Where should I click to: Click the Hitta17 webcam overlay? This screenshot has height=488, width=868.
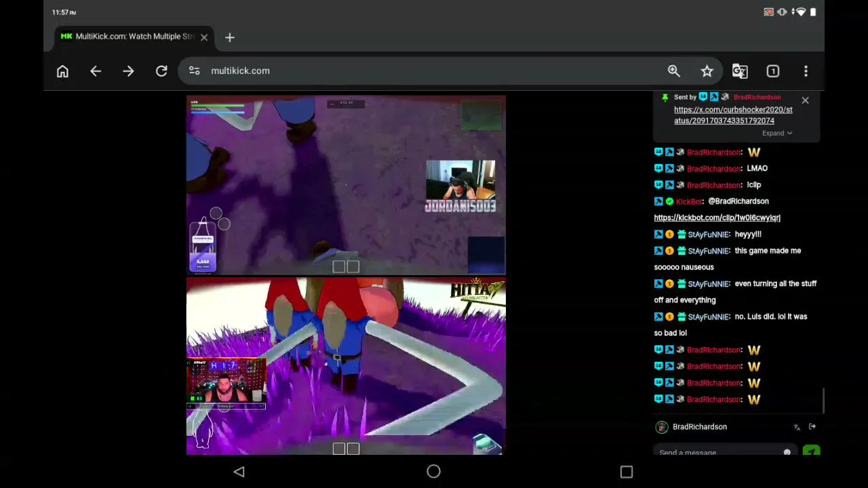point(226,384)
